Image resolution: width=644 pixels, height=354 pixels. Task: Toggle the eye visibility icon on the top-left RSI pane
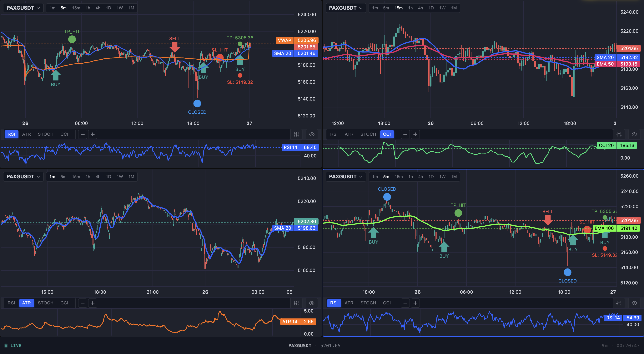click(x=311, y=134)
